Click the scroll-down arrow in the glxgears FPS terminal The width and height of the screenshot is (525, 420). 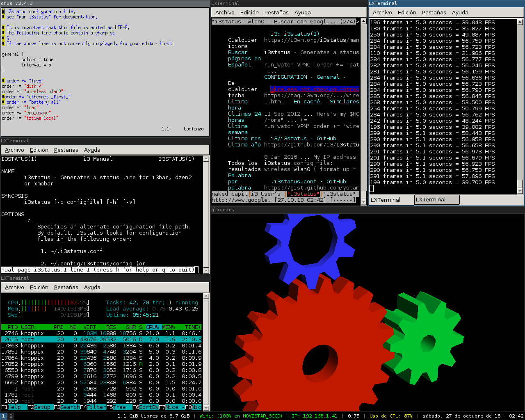520,191
